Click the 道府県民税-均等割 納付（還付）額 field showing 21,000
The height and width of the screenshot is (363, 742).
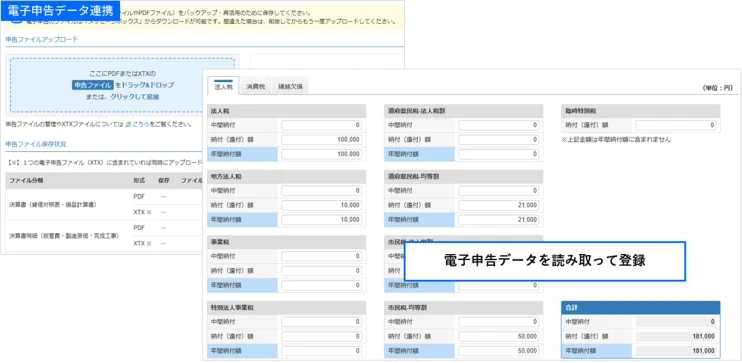coord(499,205)
